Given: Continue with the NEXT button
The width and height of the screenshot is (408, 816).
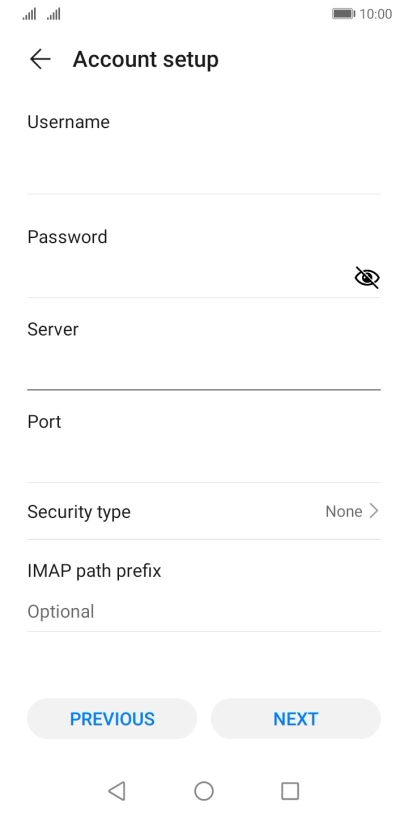Looking at the screenshot, I should pyautogui.click(x=296, y=719).
